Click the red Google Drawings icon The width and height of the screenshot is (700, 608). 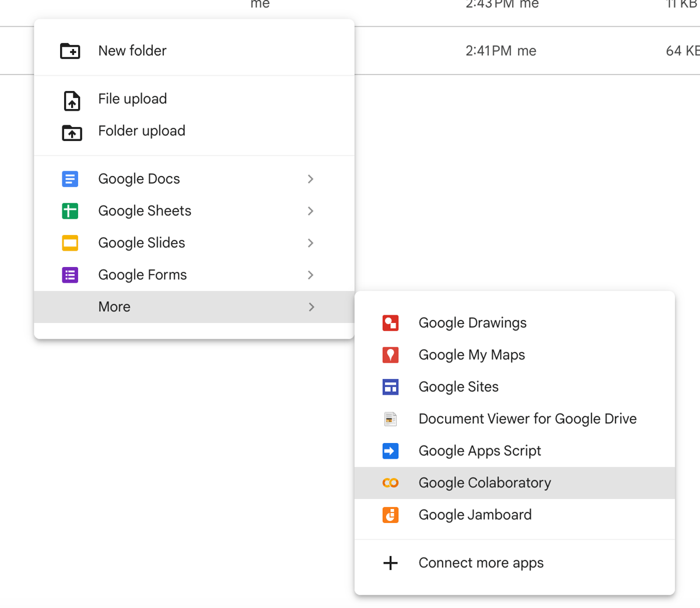[x=390, y=323]
